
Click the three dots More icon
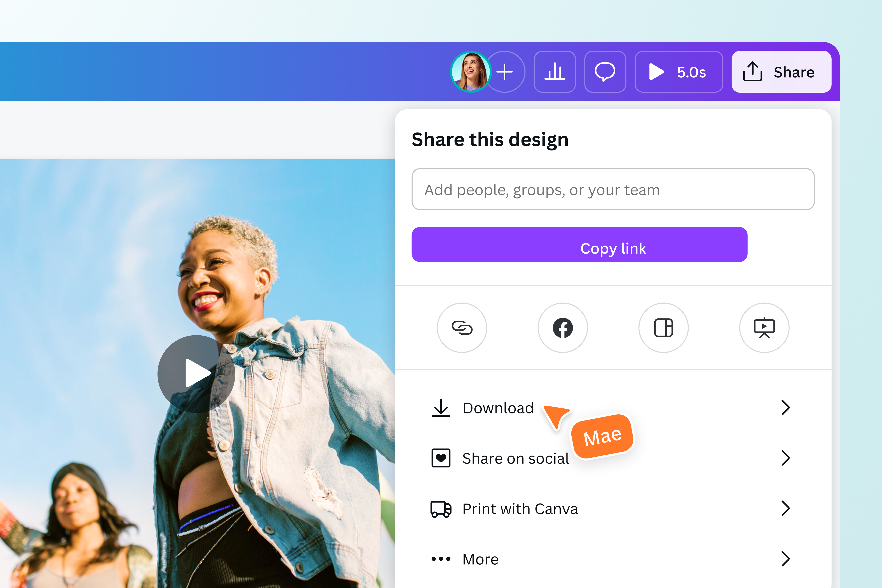[x=441, y=559]
